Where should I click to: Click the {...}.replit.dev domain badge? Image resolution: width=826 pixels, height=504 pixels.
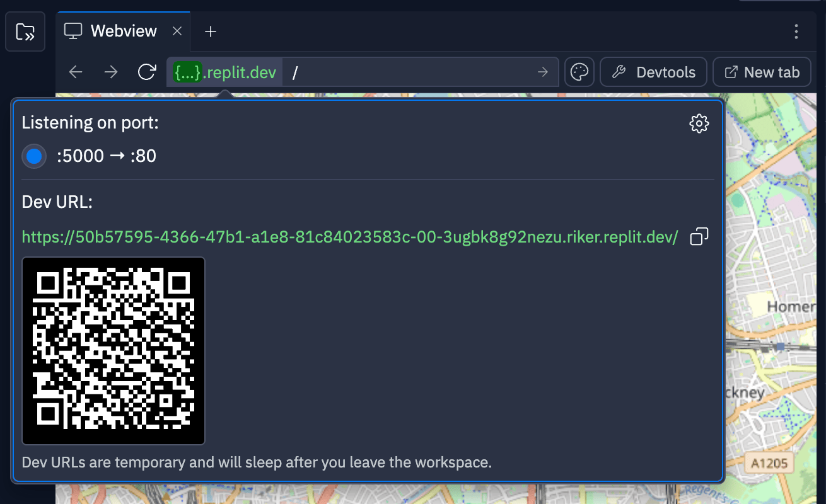(x=225, y=72)
